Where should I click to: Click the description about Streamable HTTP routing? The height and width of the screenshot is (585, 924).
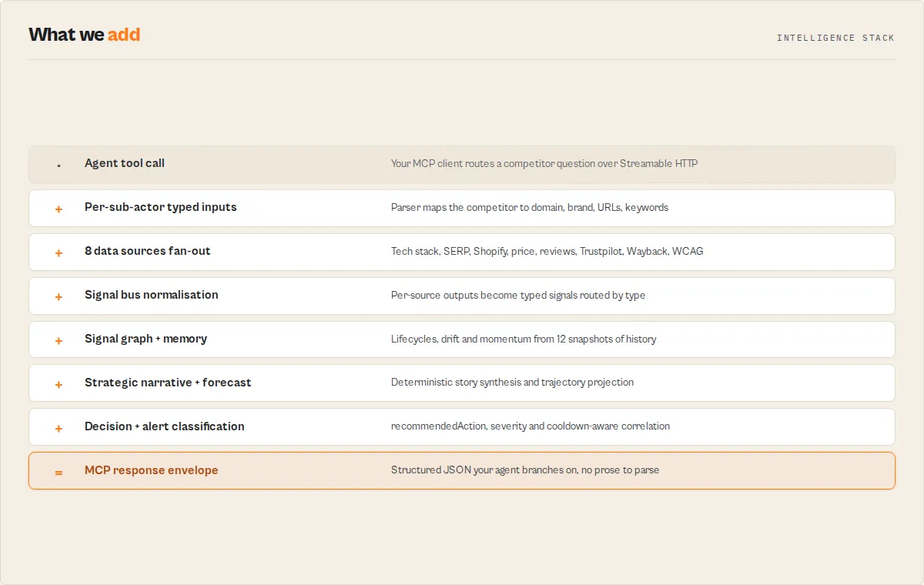pos(544,163)
